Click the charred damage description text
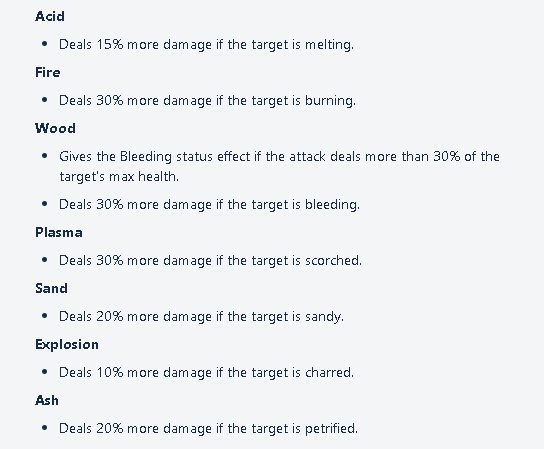Viewport: 544px width, 449px height. pyautogui.click(x=206, y=373)
